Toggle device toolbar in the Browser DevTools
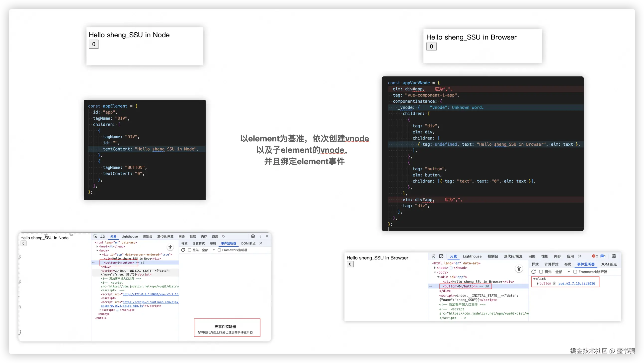Viewport: 644px width, 363px height. point(441,256)
